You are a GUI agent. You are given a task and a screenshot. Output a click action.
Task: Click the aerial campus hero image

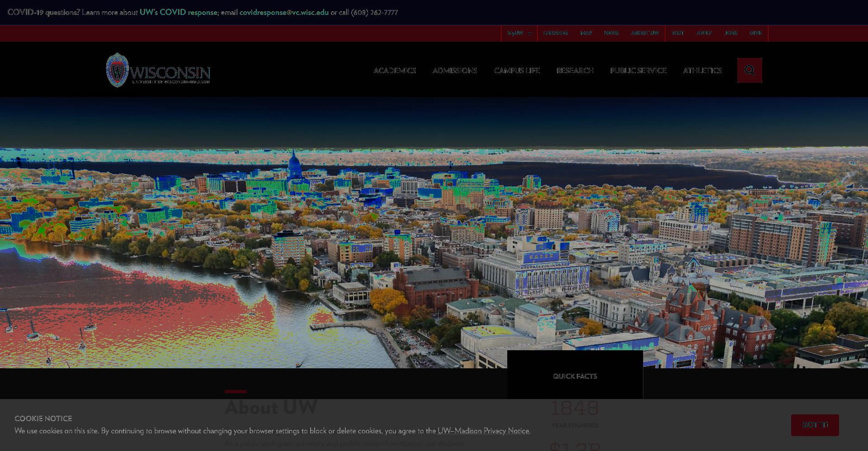point(434,233)
